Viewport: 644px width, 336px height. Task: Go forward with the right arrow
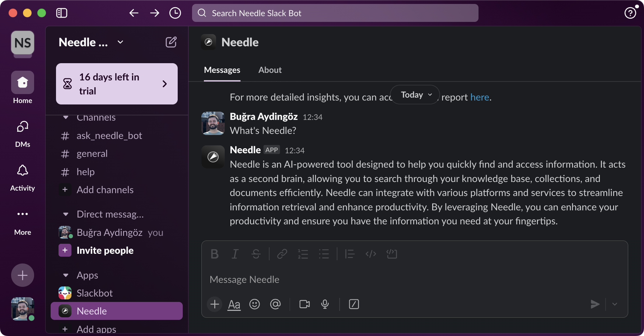coord(155,13)
